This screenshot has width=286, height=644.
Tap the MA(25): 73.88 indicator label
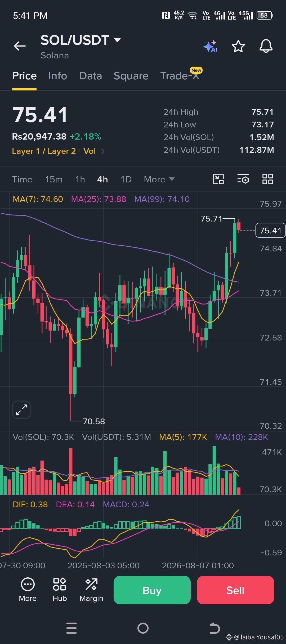(x=99, y=199)
